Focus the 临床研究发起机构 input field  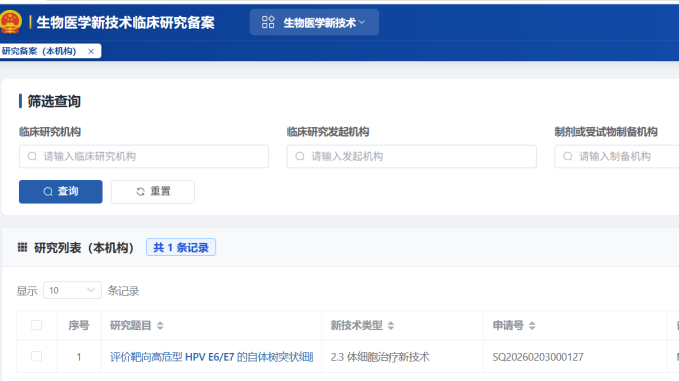point(411,156)
